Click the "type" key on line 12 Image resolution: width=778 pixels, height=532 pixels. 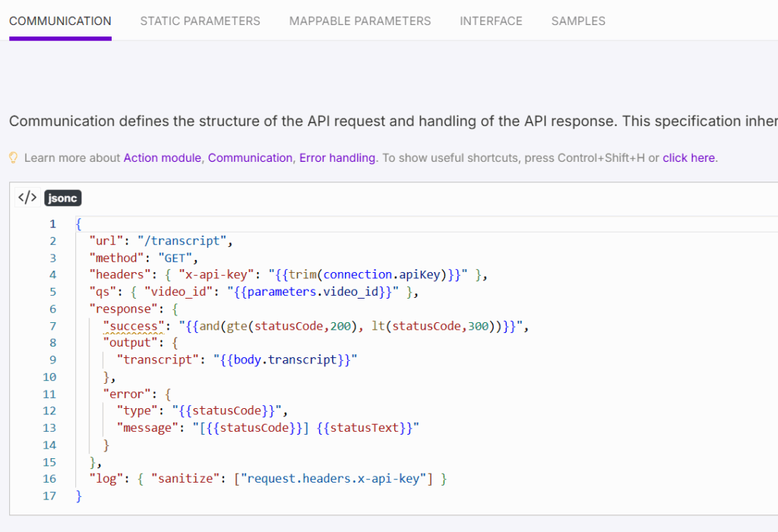click(x=137, y=410)
